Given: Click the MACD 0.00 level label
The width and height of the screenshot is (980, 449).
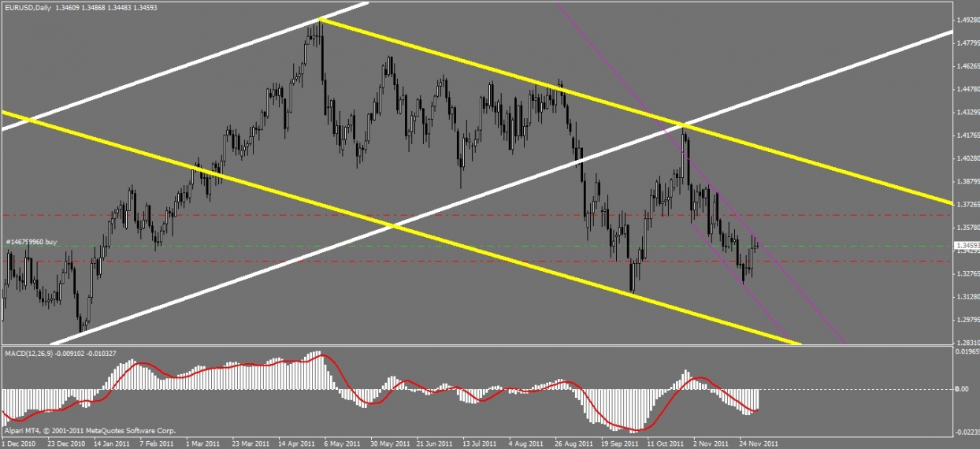Looking at the screenshot, I should point(963,389).
